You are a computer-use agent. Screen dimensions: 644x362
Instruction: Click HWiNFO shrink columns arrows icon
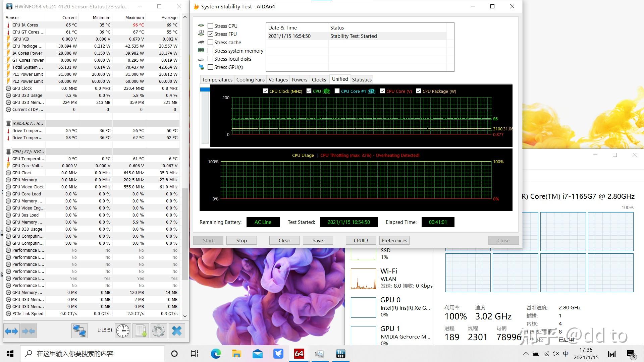pyautogui.click(x=29, y=331)
